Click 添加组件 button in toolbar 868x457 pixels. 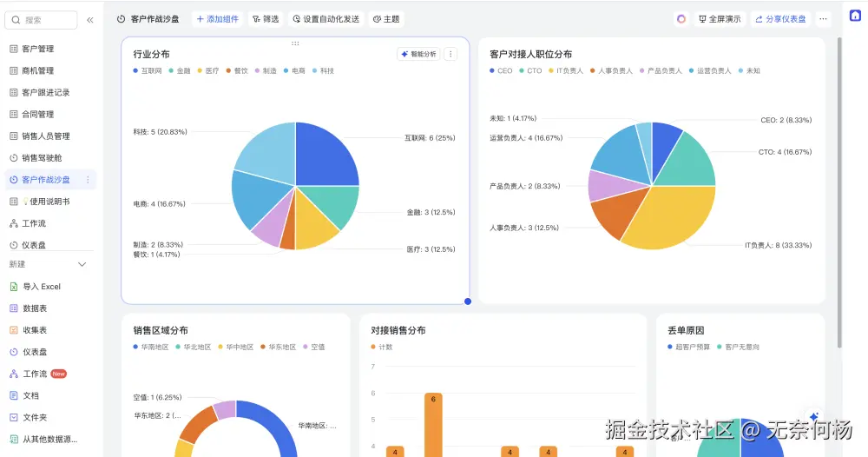point(218,19)
